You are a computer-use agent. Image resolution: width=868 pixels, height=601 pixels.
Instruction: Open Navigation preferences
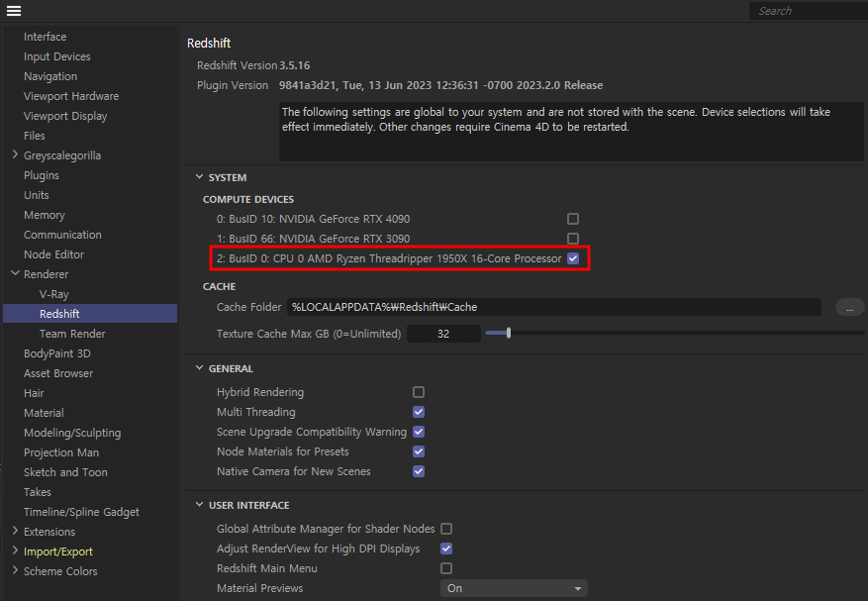[x=50, y=76]
